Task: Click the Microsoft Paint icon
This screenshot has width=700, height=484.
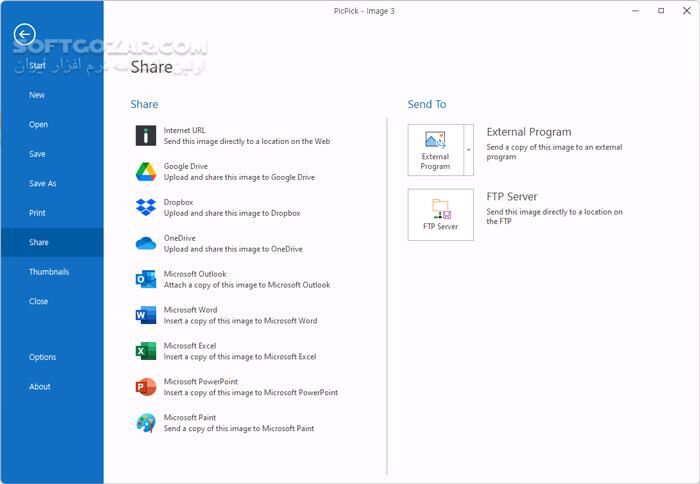Action: (146, 423)
